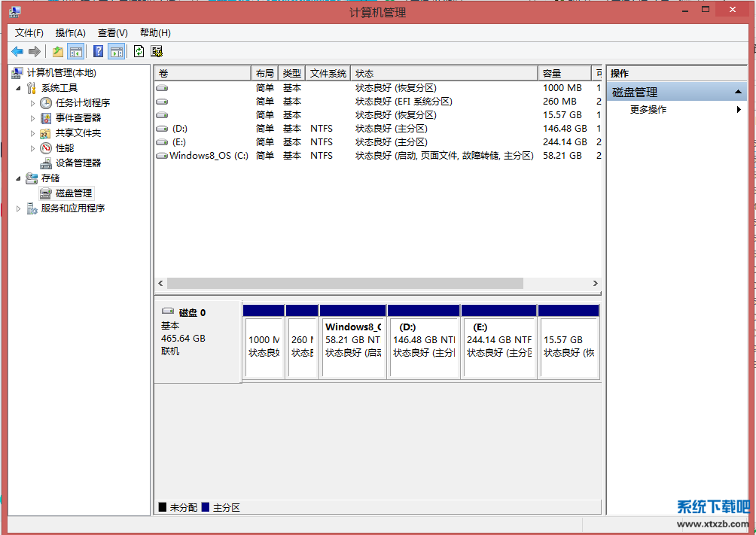The height and width of the screenshot is (535, 756).
Task: Open the 更多操作 submenu arrow
Action: click(739, 110)
